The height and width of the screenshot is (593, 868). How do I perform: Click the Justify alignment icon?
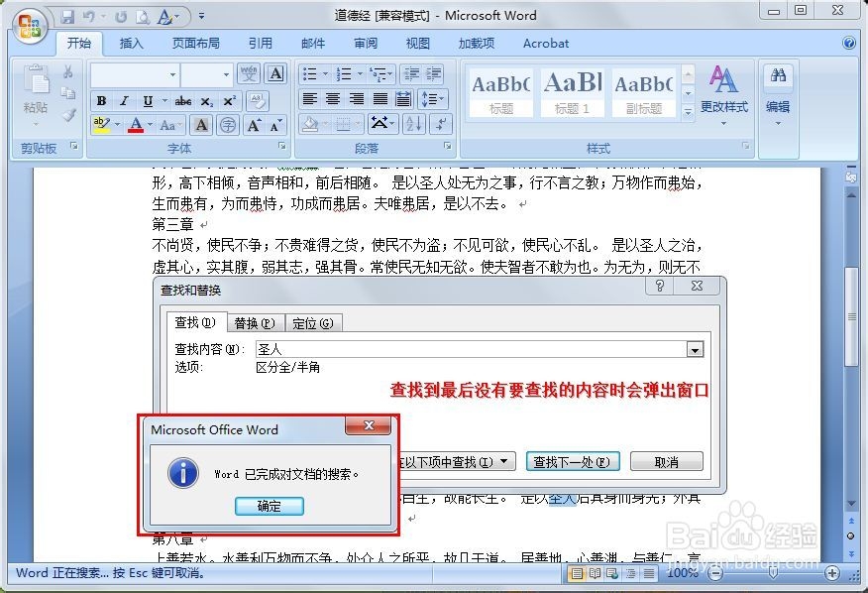coord(380,99)
